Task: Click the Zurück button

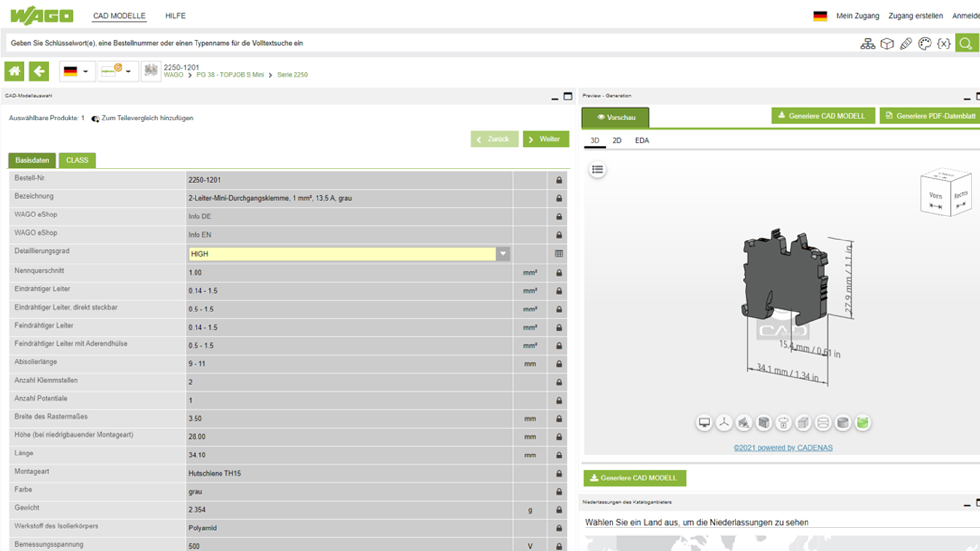Action: coord(494,139)
